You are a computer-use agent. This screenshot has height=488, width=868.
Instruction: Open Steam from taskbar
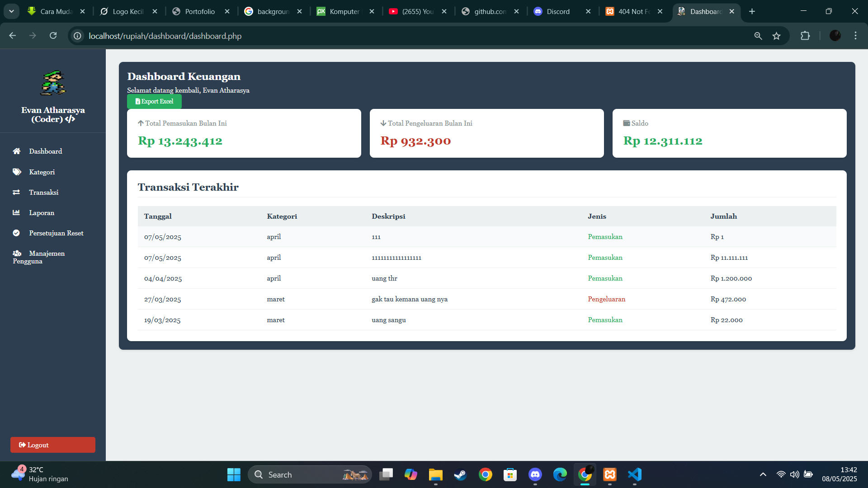tap(460, 474)
